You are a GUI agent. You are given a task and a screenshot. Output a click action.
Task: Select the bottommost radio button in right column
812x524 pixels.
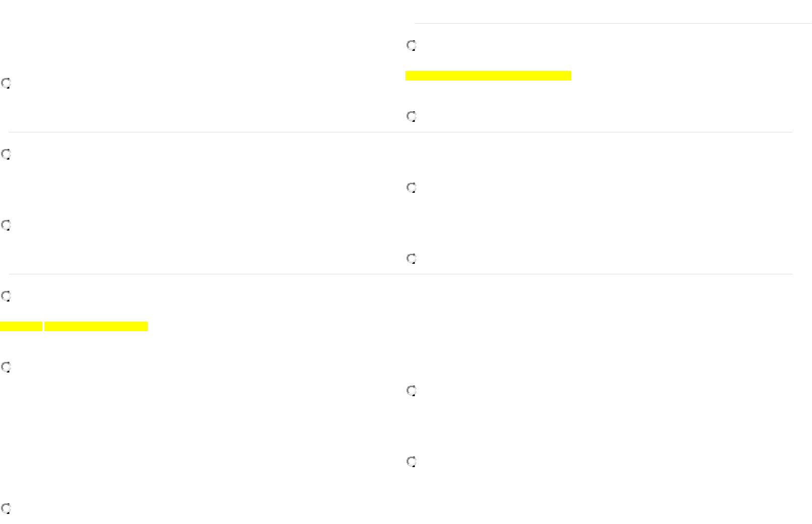pyautogui.click(x=412, y=462)
